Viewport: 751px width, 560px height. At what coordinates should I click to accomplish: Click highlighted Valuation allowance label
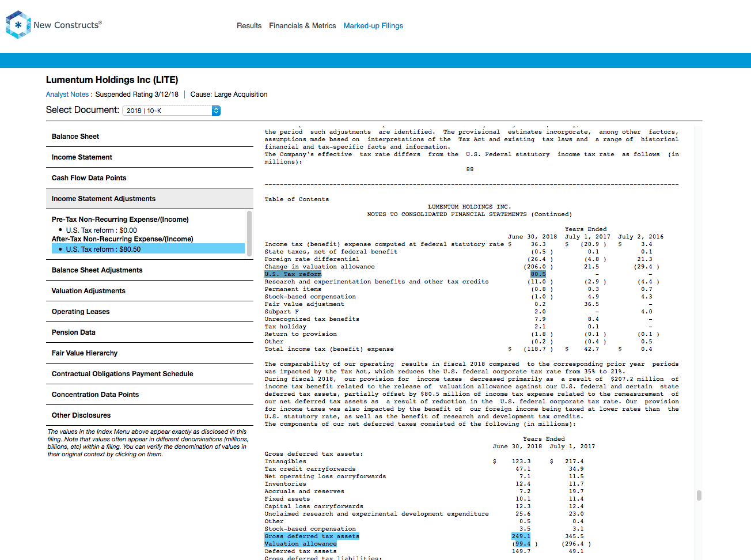[301, 544]
